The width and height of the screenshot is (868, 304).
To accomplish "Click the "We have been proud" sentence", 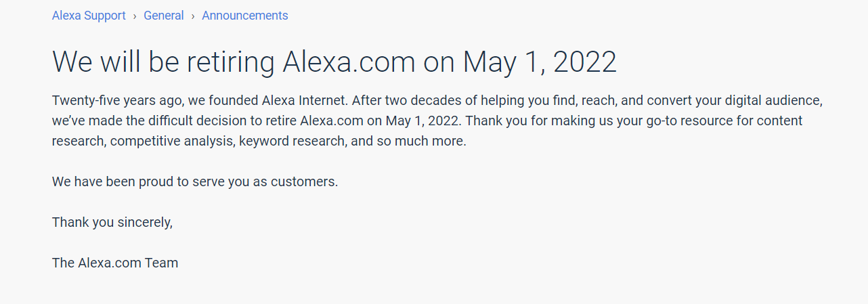I will tap(194, 182).
